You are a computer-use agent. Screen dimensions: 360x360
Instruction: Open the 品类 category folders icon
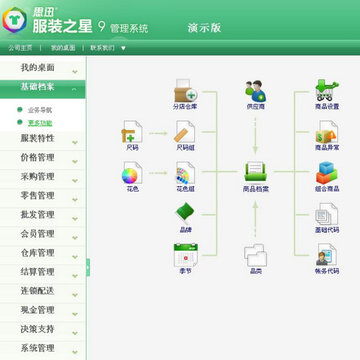[255, 255]
